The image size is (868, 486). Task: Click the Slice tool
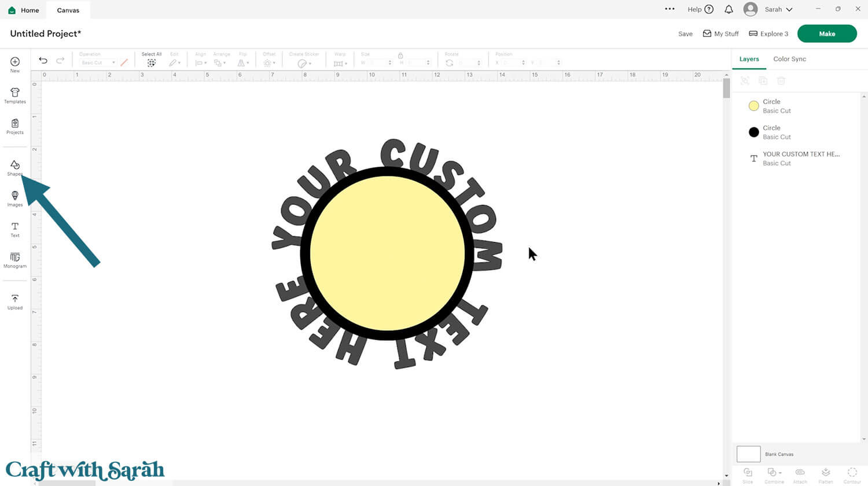click(x=748, y=474)
